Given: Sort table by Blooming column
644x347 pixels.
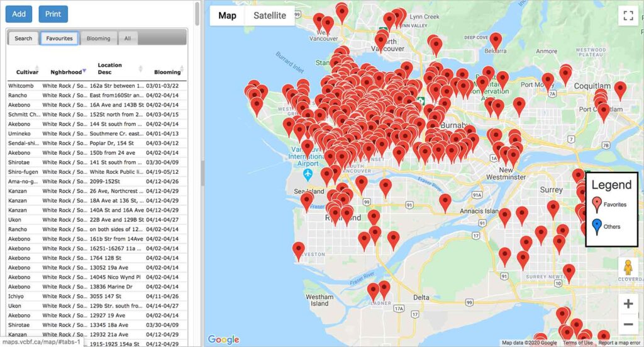Looking at the screenshot, I should (x=167, y=72).
